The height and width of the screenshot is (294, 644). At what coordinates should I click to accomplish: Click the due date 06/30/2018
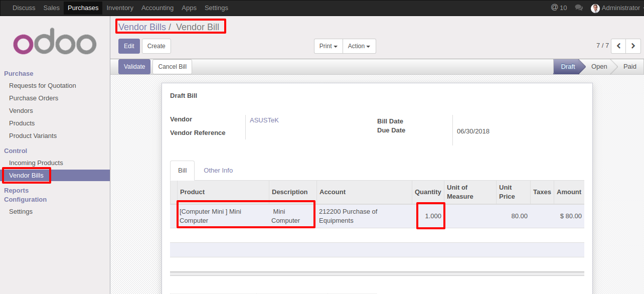(x=473, y=131)
